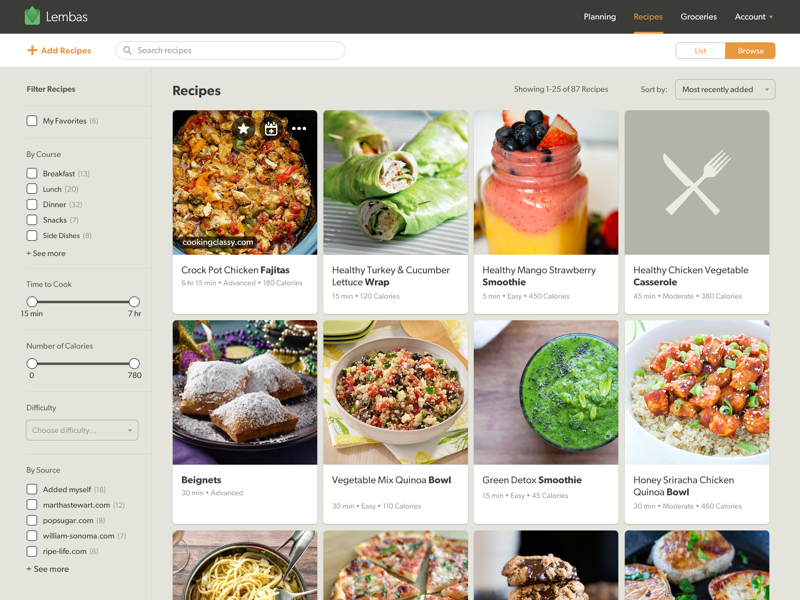Image resolution: width=800 pixels, height=600 pixels.
Task: Click the Add Recipes button
Action: point(59,50)
